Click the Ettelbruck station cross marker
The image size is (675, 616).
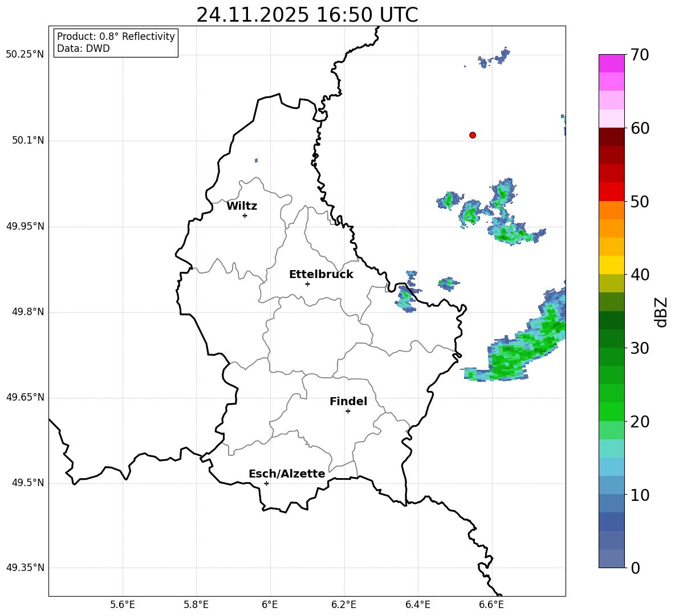pos(307,284)
